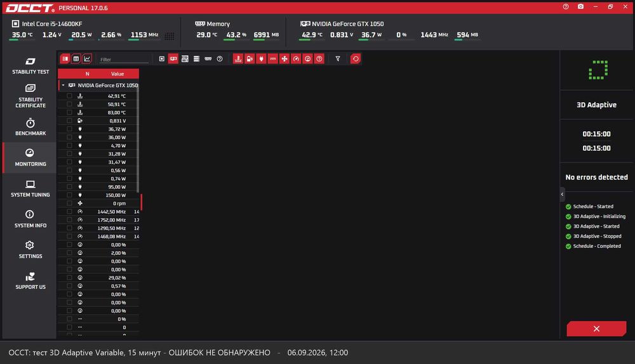Open Settings from the sidebar
Screen dimensions: 635x364
pos(30,250)
